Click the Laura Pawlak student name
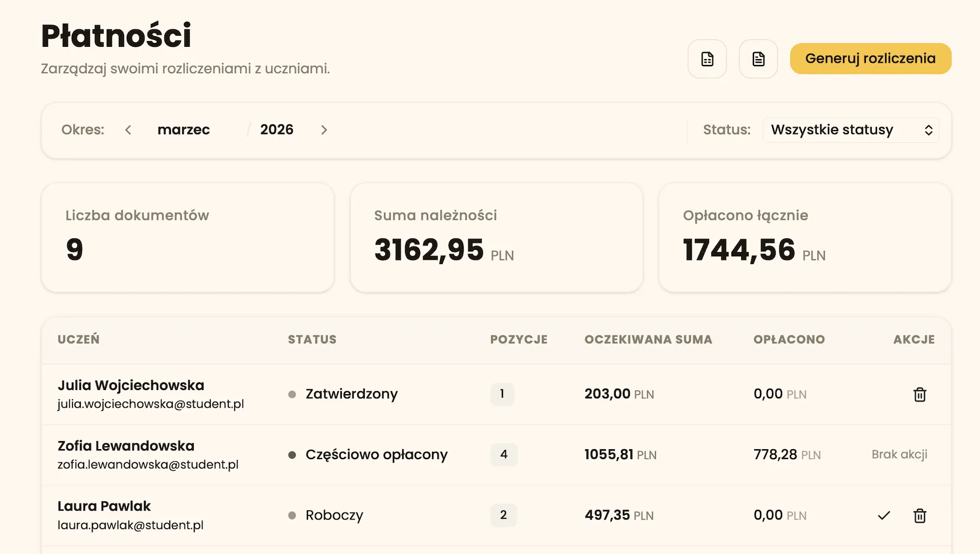980x554 pixels. click(x=104, y=507)
